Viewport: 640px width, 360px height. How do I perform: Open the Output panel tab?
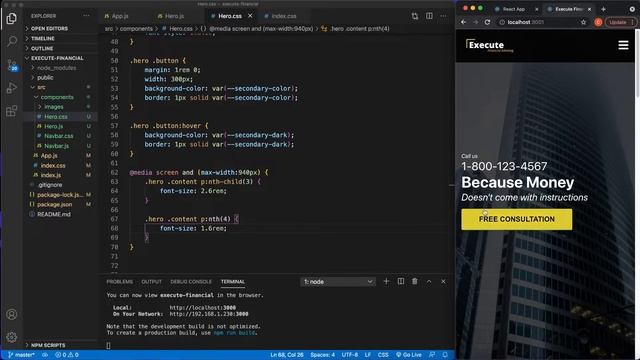[151, 282]
